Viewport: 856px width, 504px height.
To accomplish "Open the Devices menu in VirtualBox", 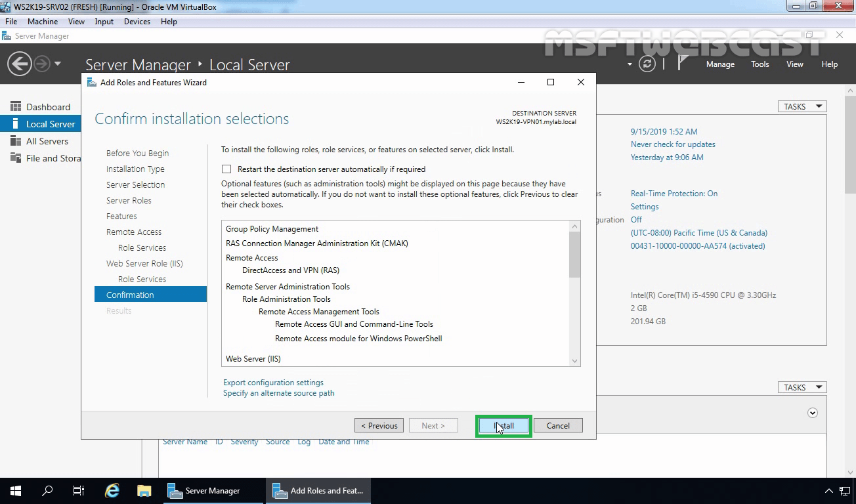I will pos(137,21).
